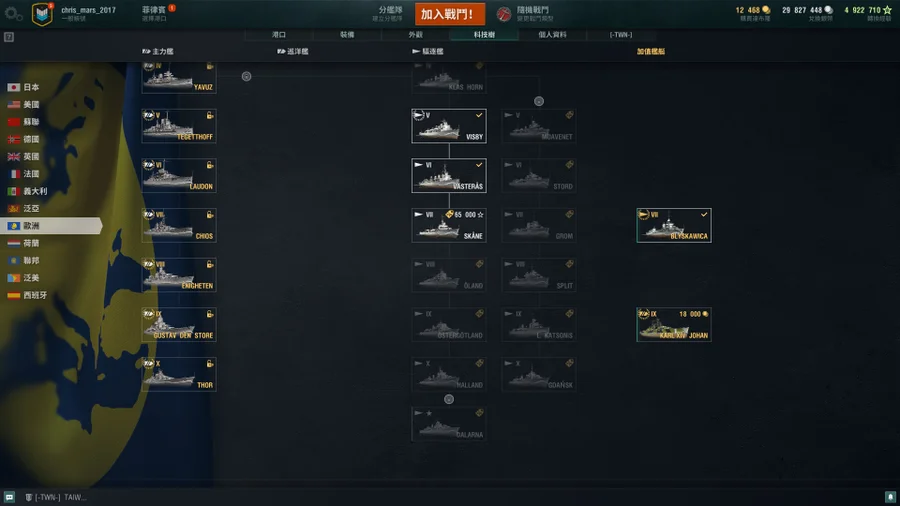Viewport: 900px width, 506px height.
Task: Open the settings gear icon
Action: click(x=12, y=14)
